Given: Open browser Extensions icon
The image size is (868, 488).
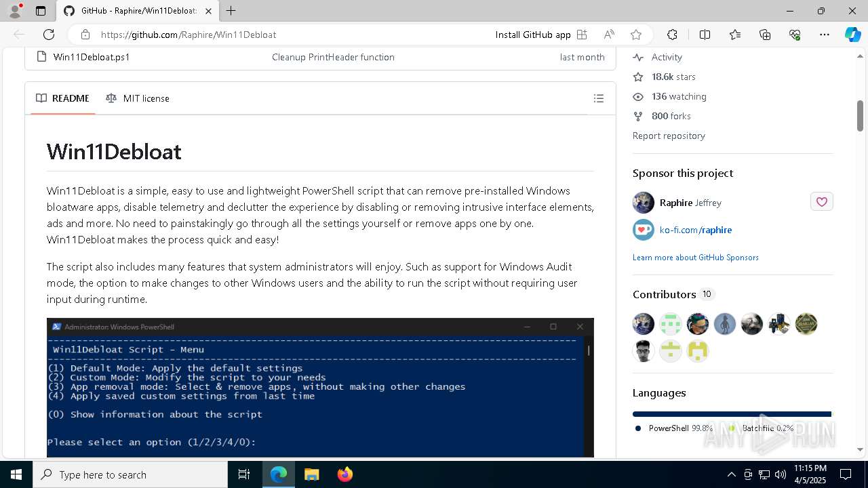Looking at the screenshot, I should (672, 35).
